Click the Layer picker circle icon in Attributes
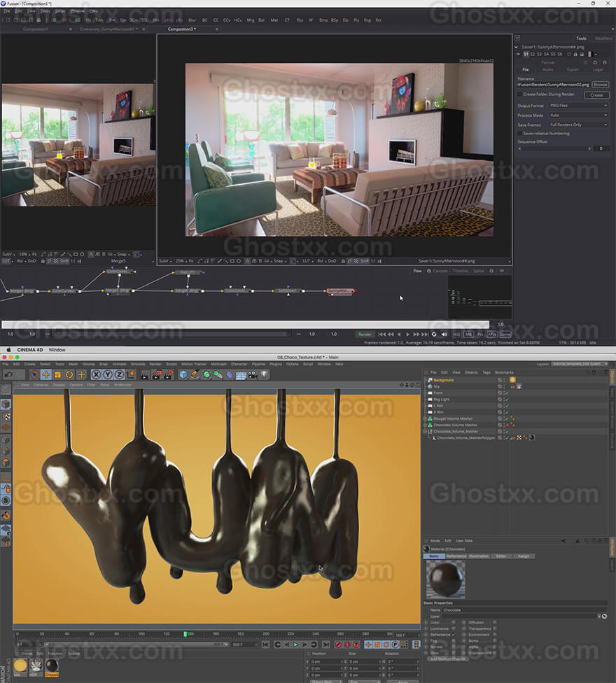 point(604,617)
